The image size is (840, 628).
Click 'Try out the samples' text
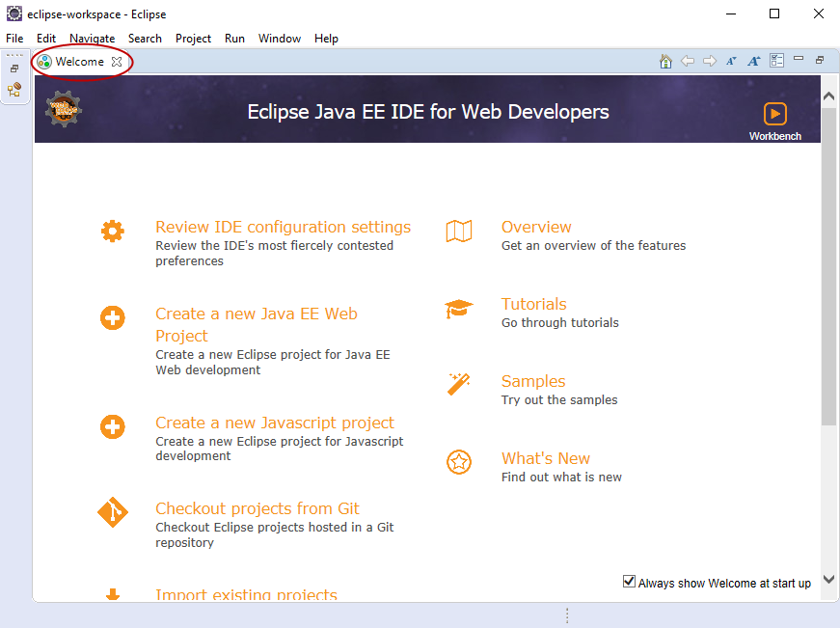point(559,399)
